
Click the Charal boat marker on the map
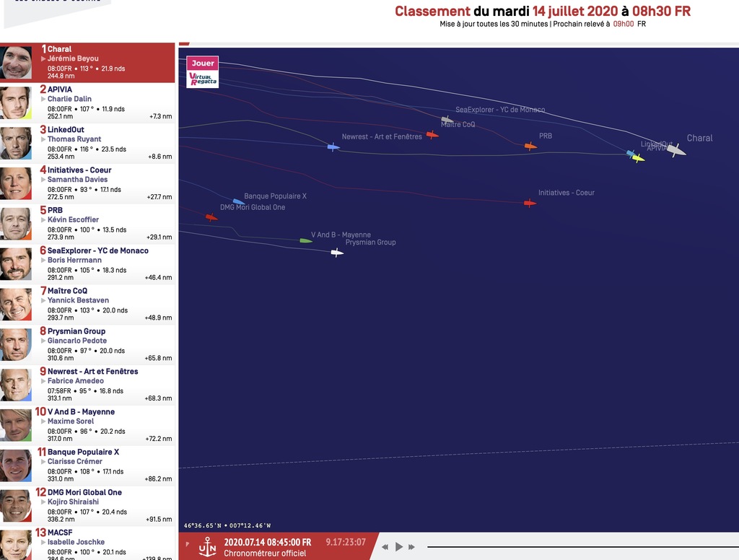tap(676, 150)
